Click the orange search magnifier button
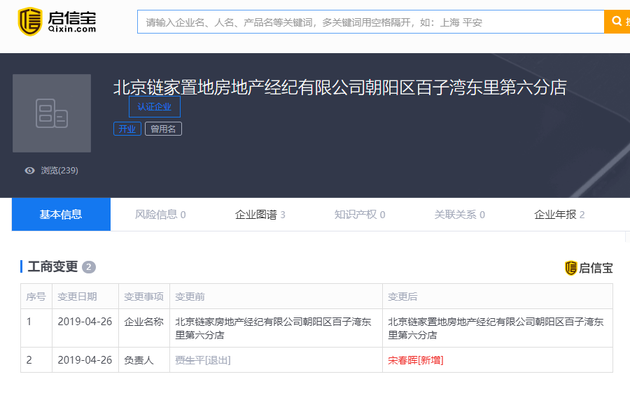This screenshot has width=630, height=400. tap(617, 21)
